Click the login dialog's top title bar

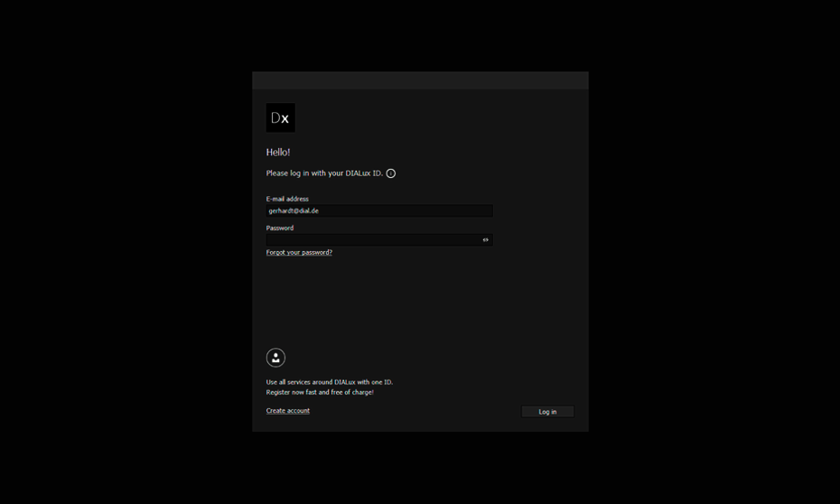[x=420, y=80]
